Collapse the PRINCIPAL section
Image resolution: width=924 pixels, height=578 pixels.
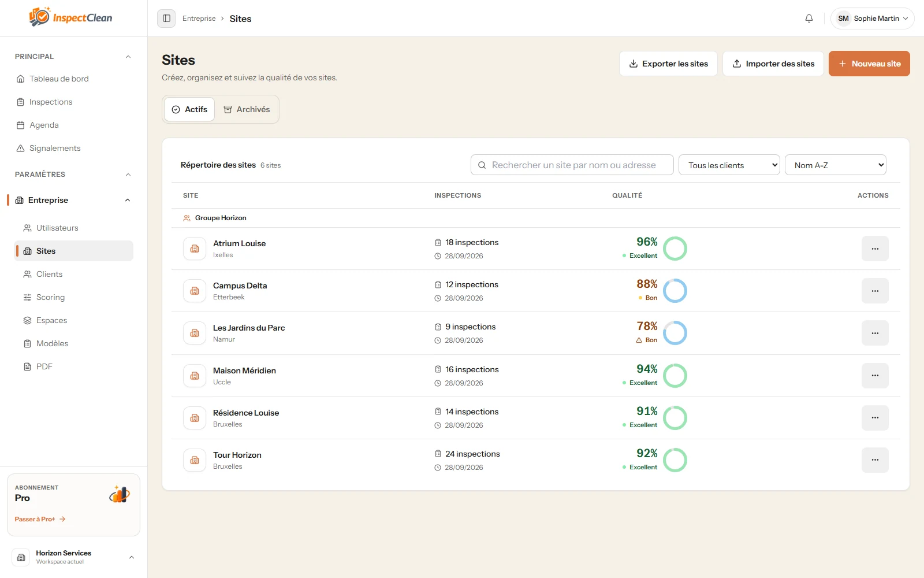[128, 57]
